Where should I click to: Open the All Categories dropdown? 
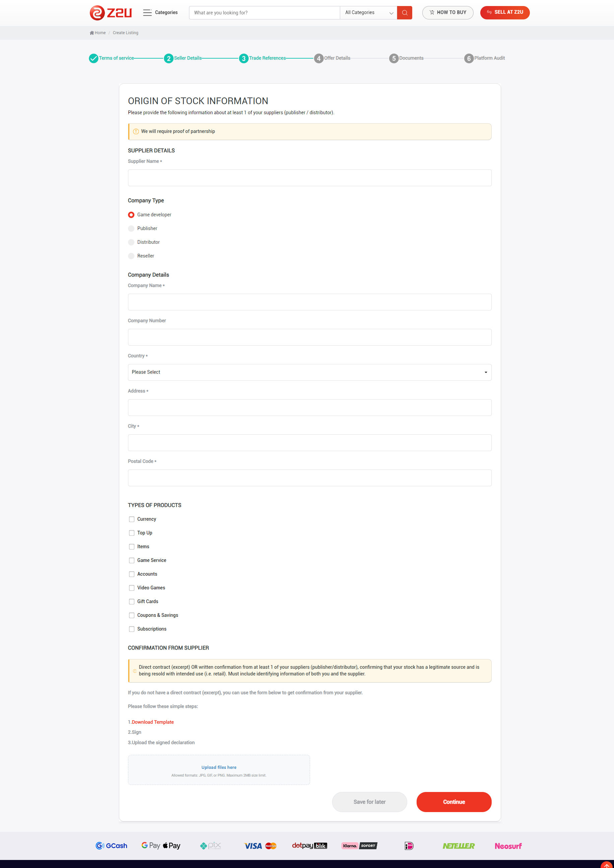368,12
